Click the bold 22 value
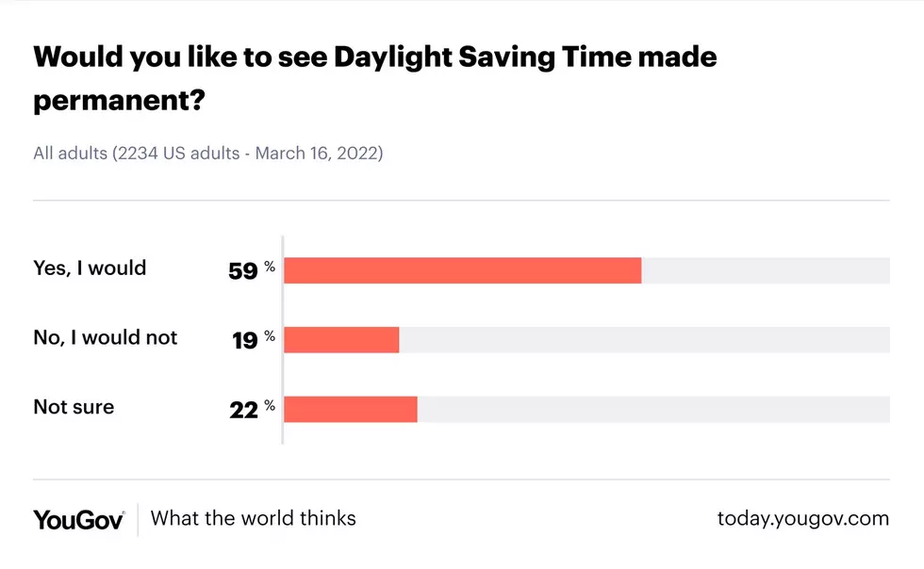Screen dimensions: 924x569 (x=243, y=410)
